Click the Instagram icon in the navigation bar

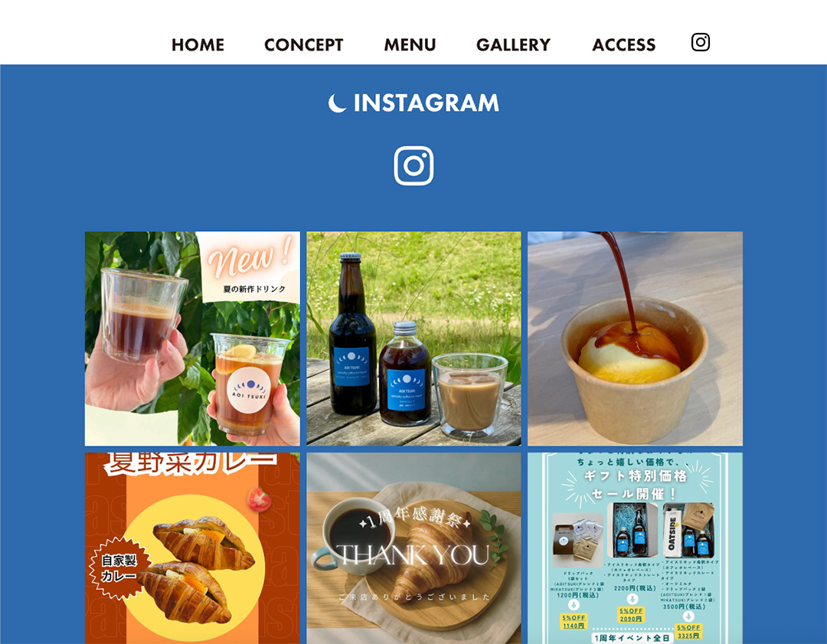coord(701,42)
